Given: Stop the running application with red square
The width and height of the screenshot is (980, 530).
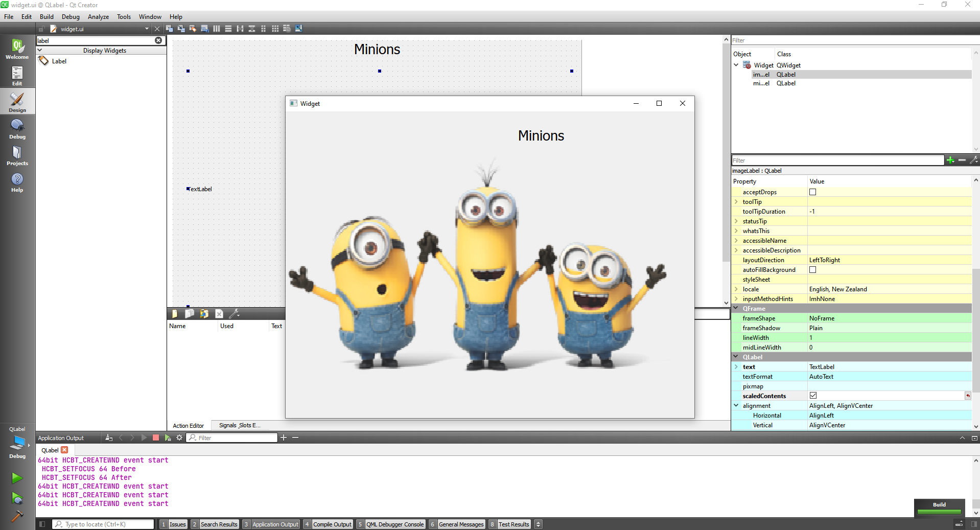Looking at the screenshot, I should tap(156, 437).
